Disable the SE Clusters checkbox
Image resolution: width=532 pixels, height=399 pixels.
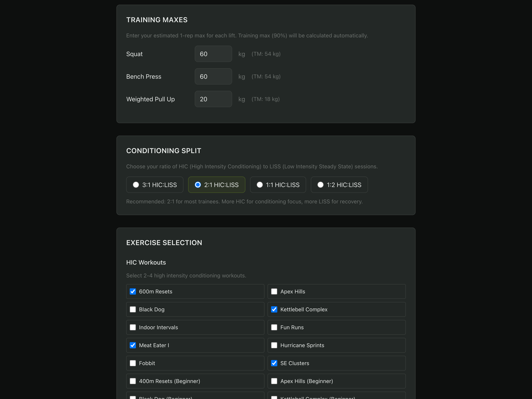coord(274,363)
